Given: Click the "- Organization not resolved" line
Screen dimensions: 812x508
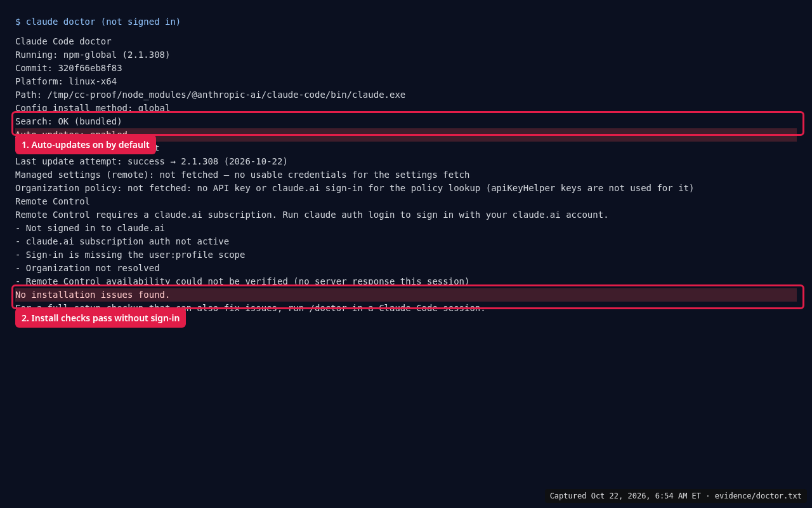Looking at the screenshot, I should click(88, 268).
